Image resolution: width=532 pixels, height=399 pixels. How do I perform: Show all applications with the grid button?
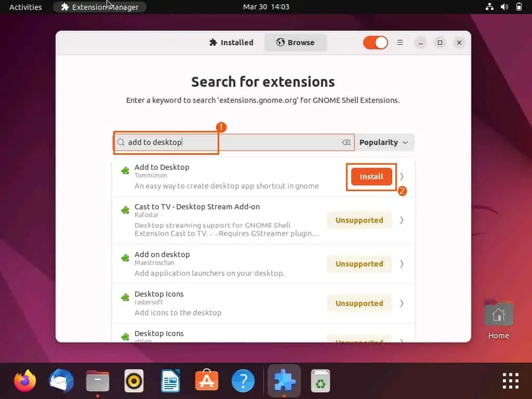(510, 380)
